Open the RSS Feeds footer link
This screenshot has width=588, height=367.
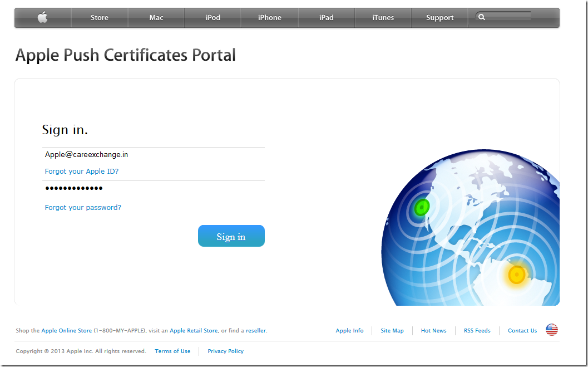(477, 331)
